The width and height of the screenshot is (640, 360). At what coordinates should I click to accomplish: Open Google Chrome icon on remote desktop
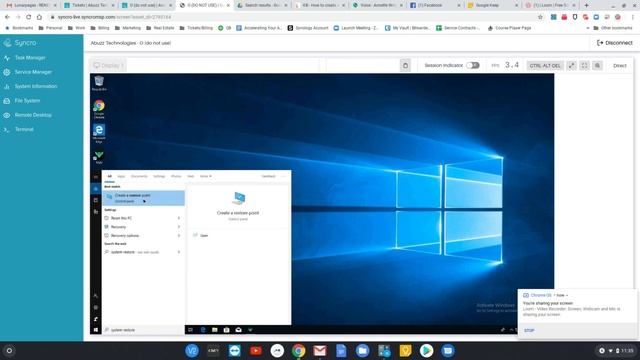pyautogui.click(x=99, y=109)
